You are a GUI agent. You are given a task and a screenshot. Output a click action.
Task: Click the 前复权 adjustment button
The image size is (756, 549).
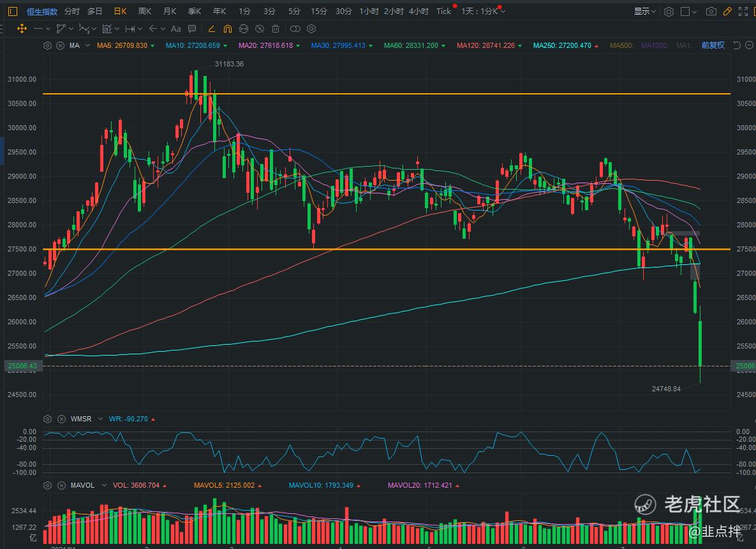click(x=713, y=45)
